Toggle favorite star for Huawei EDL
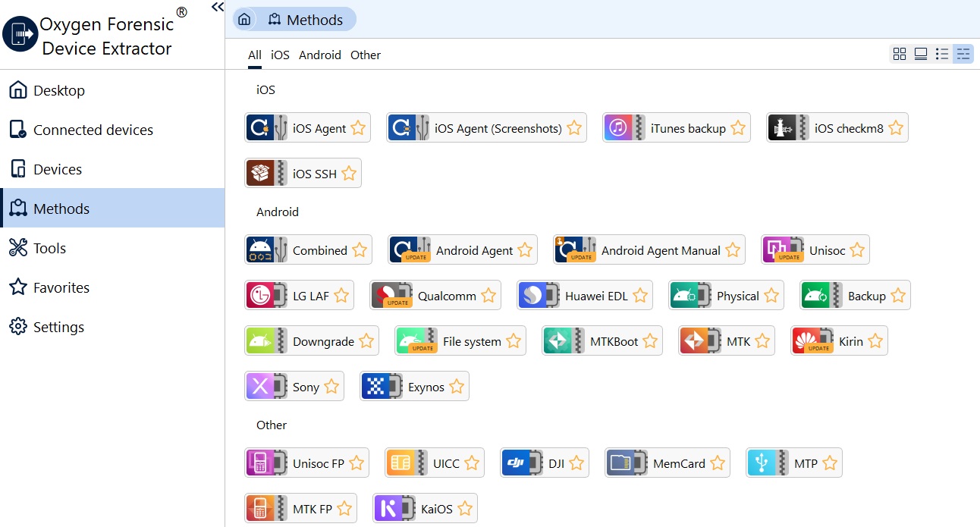The width and height of the screenshot is (980, 527). point(640,296)
